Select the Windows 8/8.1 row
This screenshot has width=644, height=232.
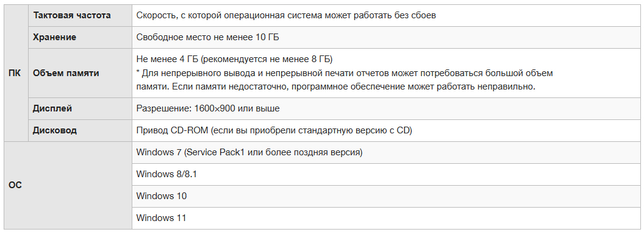coord(385,174)
